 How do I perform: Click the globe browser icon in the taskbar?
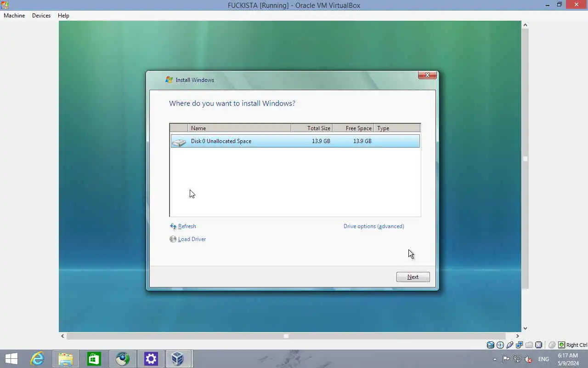tap(123, 359)
